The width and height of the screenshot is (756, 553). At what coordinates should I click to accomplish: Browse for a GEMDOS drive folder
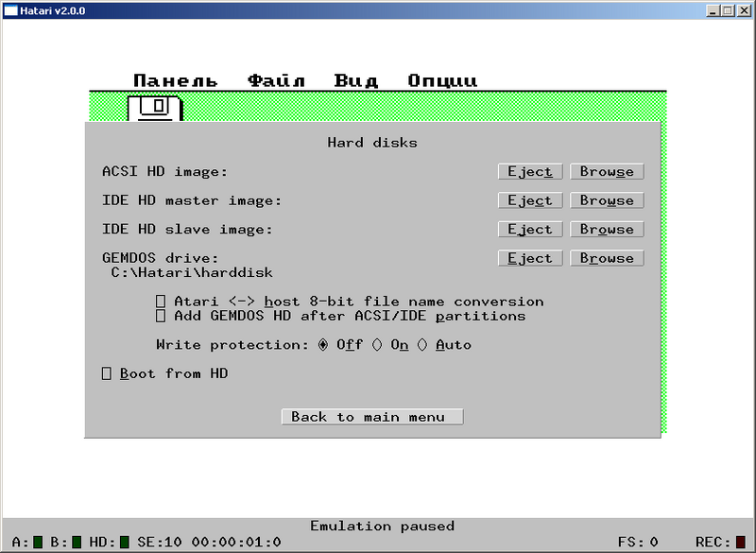coord(607,258)
